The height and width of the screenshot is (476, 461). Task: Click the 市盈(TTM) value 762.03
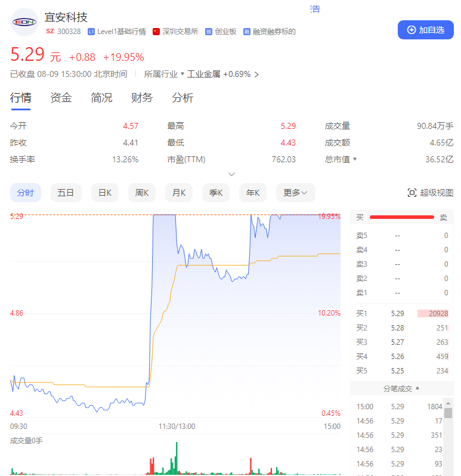[x=283, y=159]
